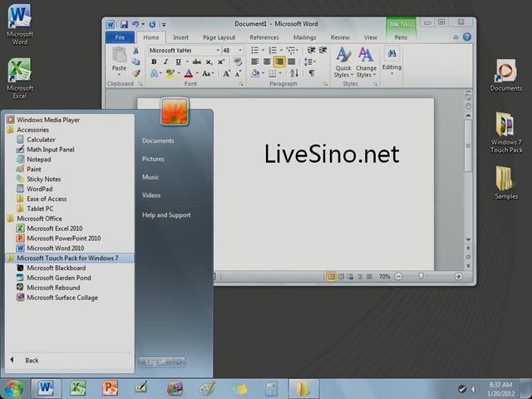Click the Windows Start orb

13,388
